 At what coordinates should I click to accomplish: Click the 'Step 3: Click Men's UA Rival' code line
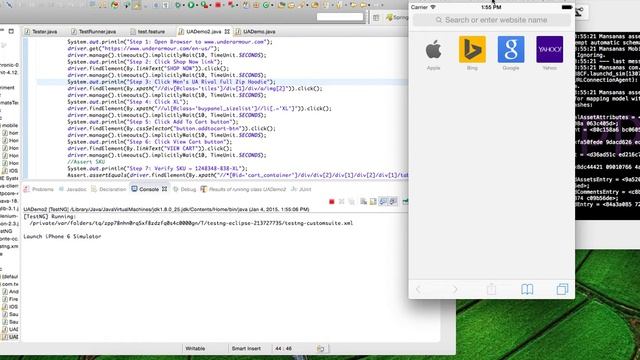(x=171, y=82)
